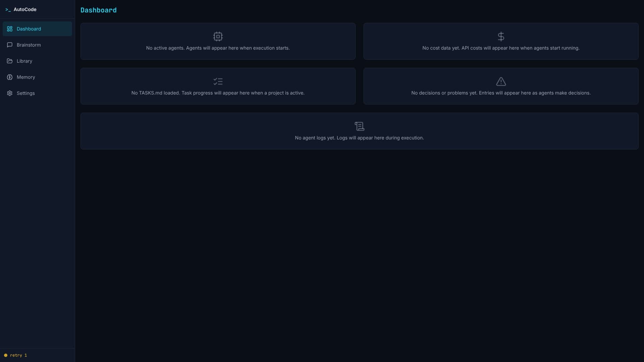Open Settings from the sidebar

(x=37, y=93)
